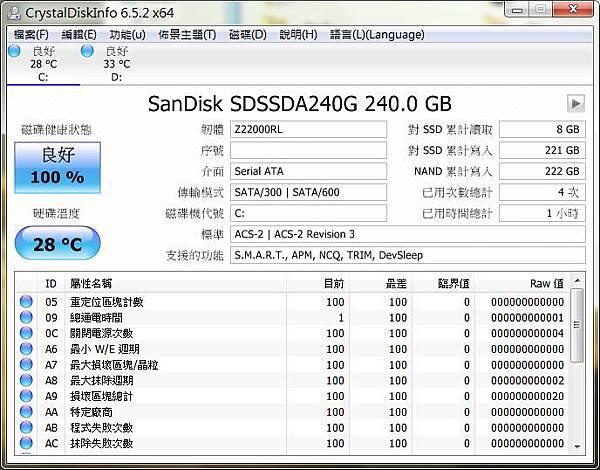Select the D: drive at 33 °C
600x470 pixels.
[116, 64]
